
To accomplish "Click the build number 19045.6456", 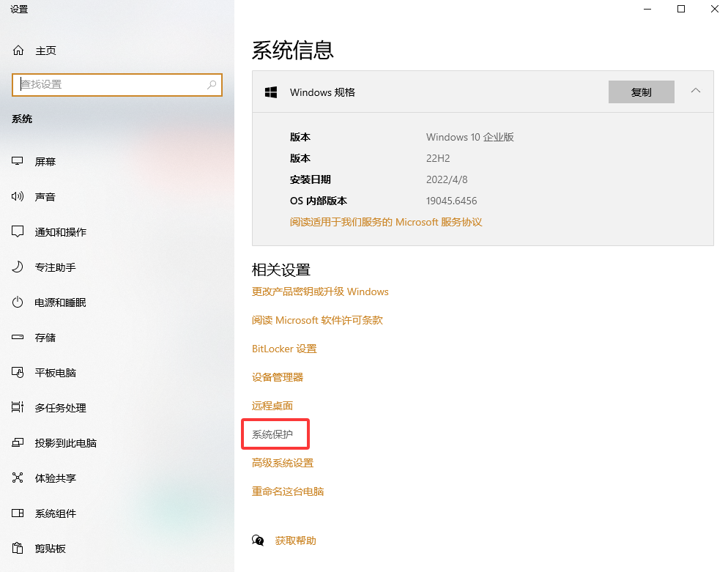I will [x=451, y=201].
